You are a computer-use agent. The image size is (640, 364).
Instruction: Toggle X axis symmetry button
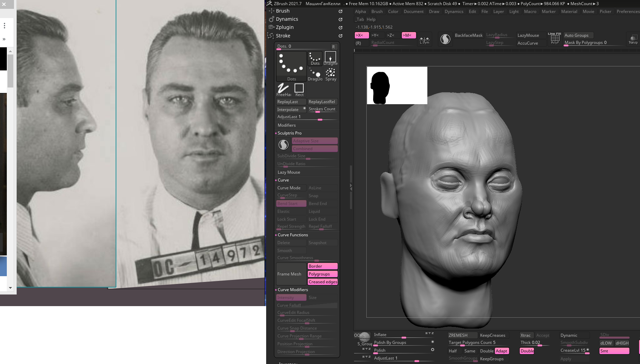[x=361, y=35]
